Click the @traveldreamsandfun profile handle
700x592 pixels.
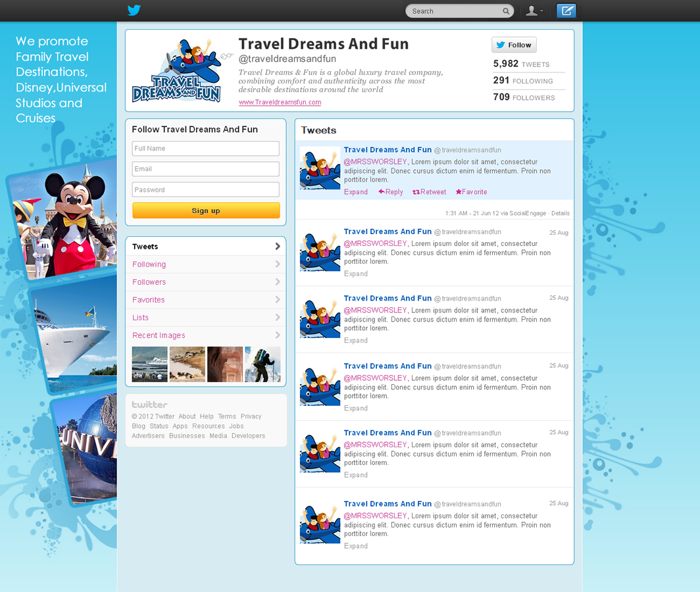[287, 59]
